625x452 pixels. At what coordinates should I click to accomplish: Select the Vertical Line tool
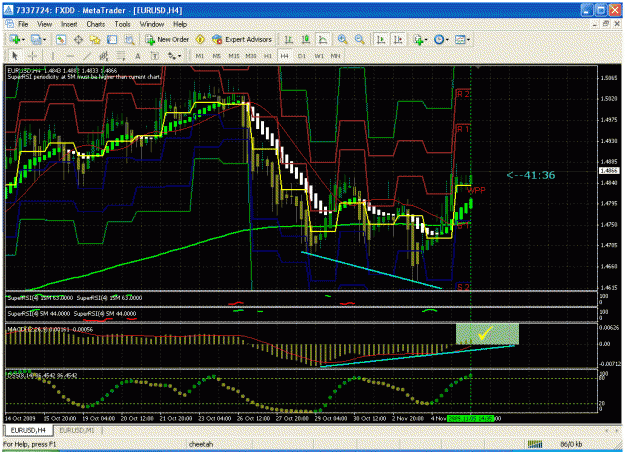click(53, 56)
